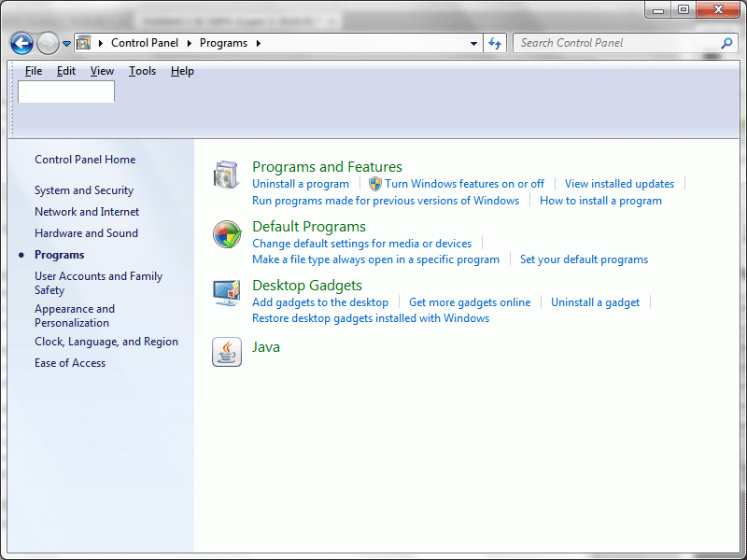Open Network and Internet category
This screenshot has height=560, width=747.
pyautogui.click(x=87, y=212)
